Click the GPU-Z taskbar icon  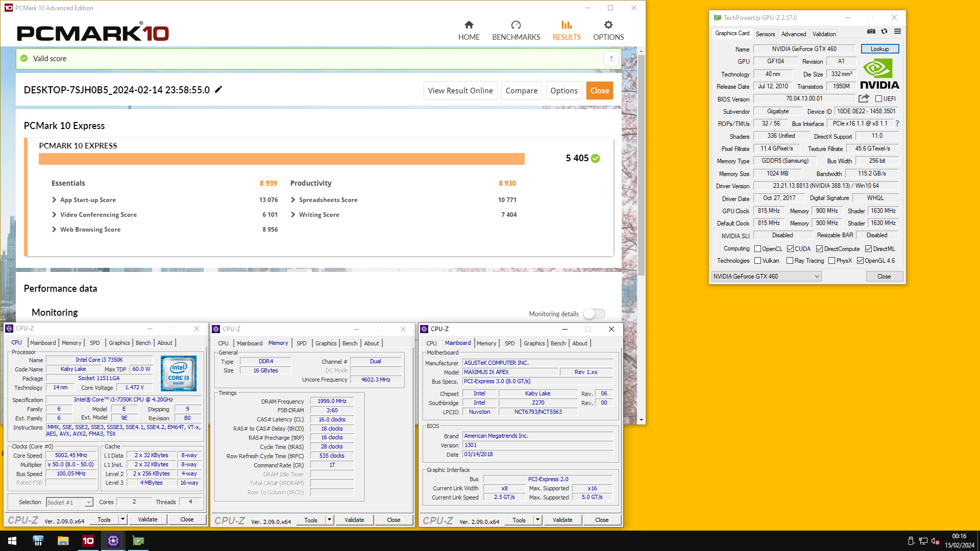point(138,541)
